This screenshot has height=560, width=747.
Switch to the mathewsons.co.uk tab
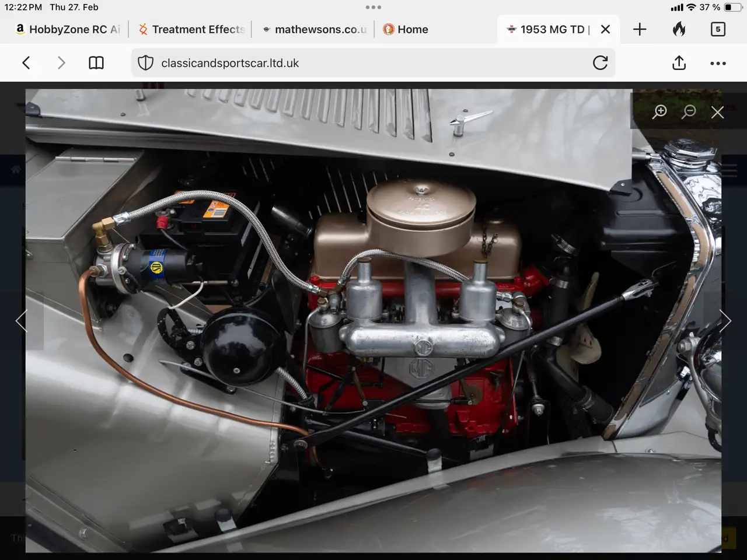(x=315, y=29)
